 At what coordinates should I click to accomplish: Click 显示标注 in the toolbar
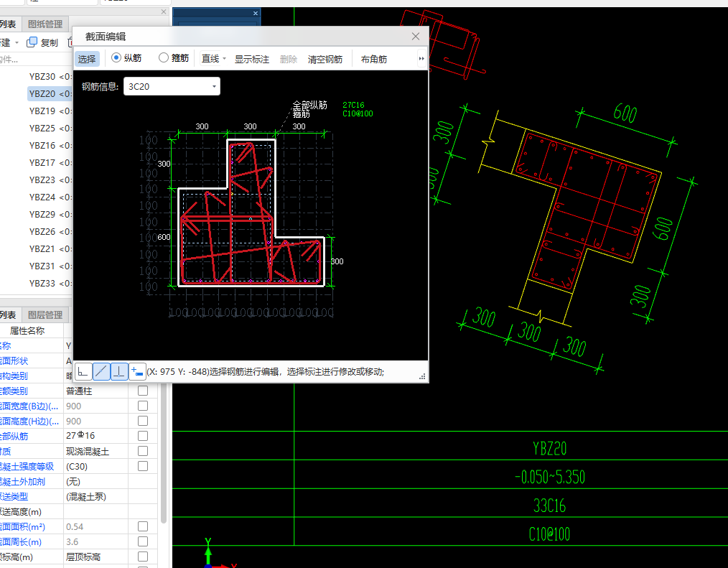tap(252, 59)
